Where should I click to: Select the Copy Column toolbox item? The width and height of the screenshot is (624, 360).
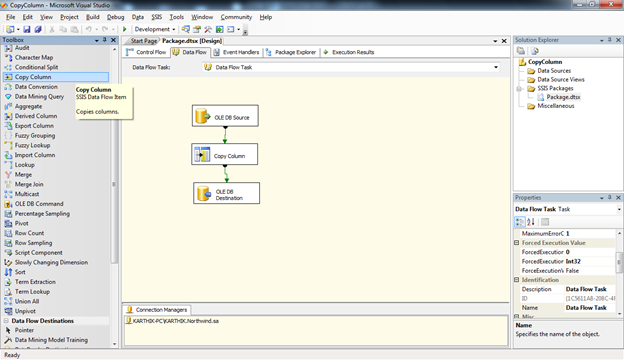point(56,77)
